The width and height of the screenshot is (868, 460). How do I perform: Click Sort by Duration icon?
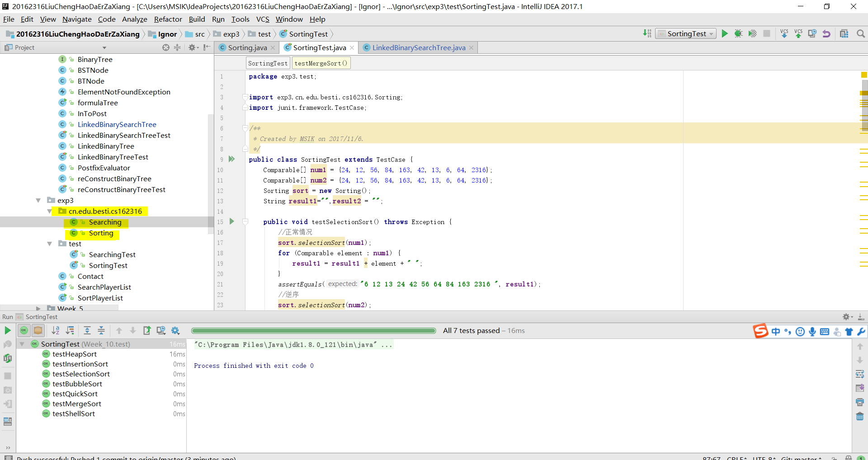pyautogui.click(x=70, y=330)
